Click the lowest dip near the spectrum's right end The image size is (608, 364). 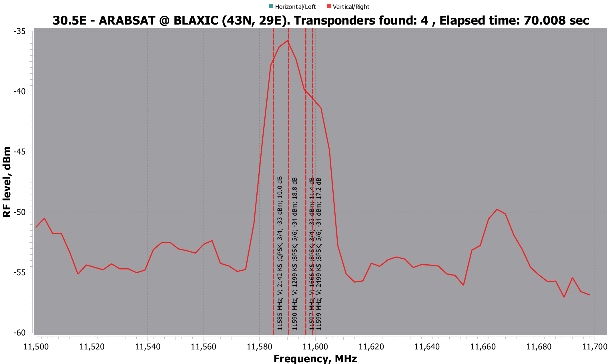pyautogui.click(x=564, y=297)
